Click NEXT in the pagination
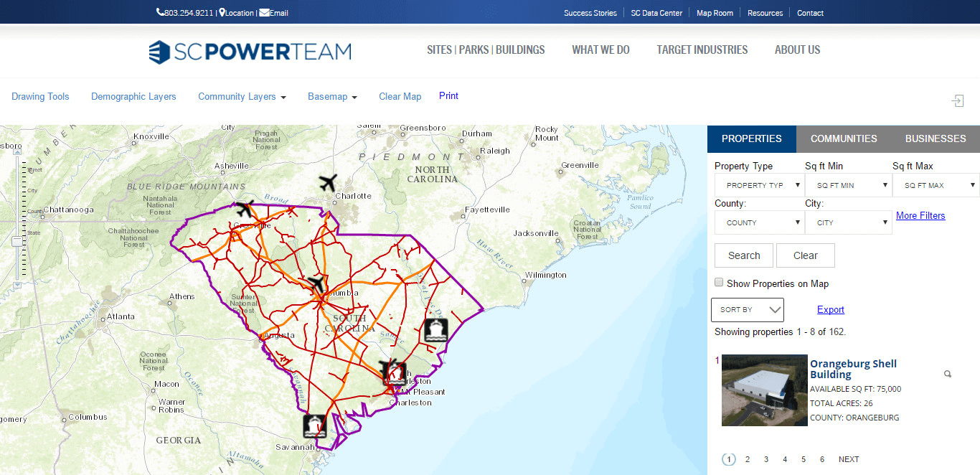The height and width of the screenshot is (475, 980). click(849, 459)
